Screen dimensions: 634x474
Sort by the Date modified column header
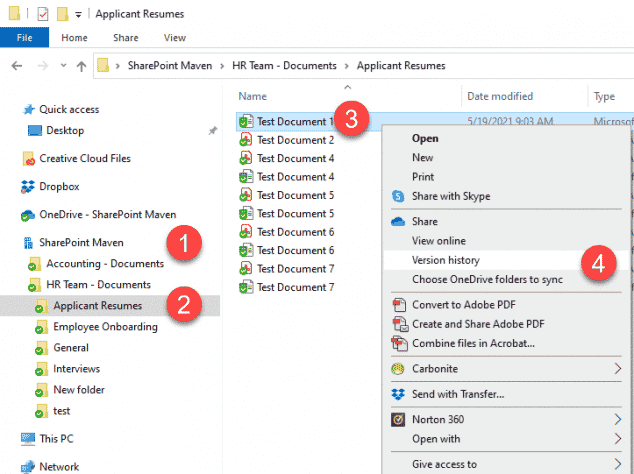click(x=502, y=96)
